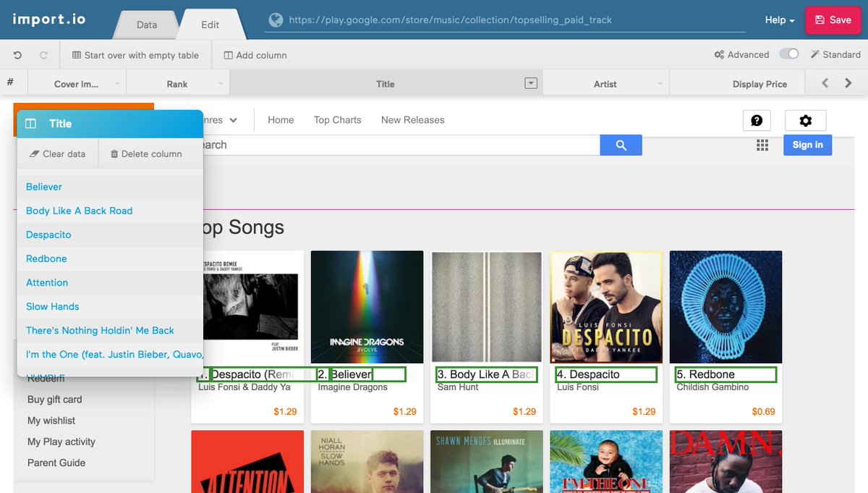Click the Play Store search field
Screen dimensions: 868x493
tap(401, 145)
